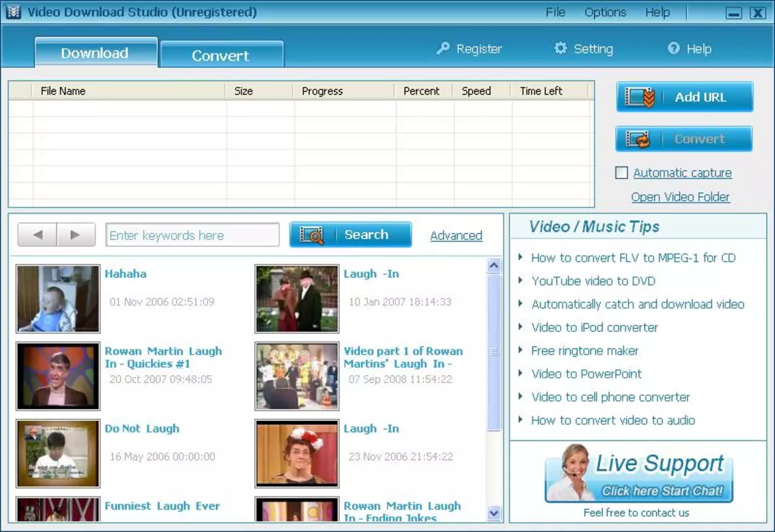The image size is (775, 532).
Task: Open Video Folder link
Action: click(x=680, y=197)
